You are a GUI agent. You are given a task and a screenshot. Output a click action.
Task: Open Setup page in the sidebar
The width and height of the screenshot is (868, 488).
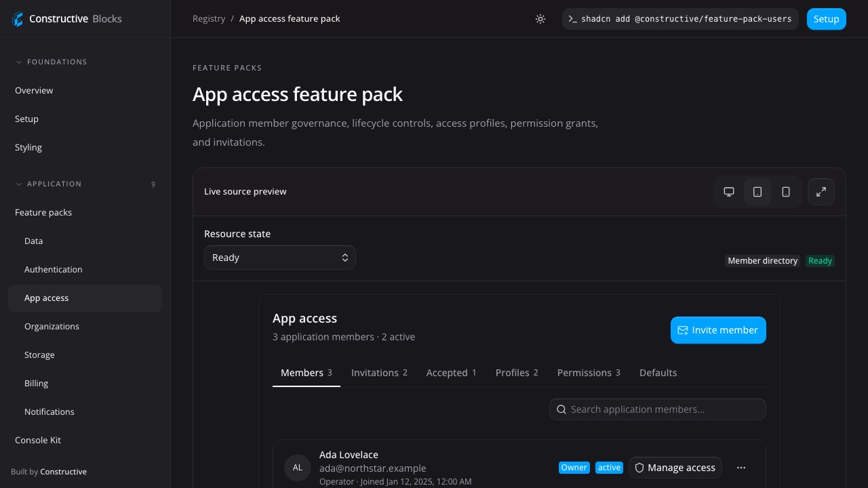(x=85, y=119)
